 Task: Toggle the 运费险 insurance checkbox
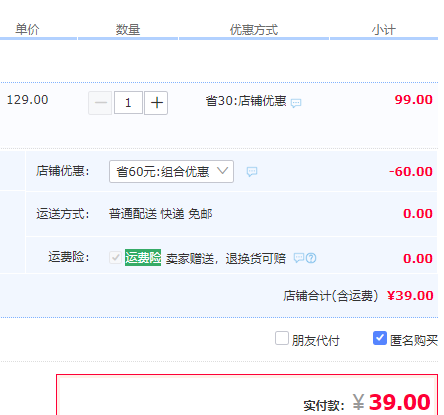(115, 257)
